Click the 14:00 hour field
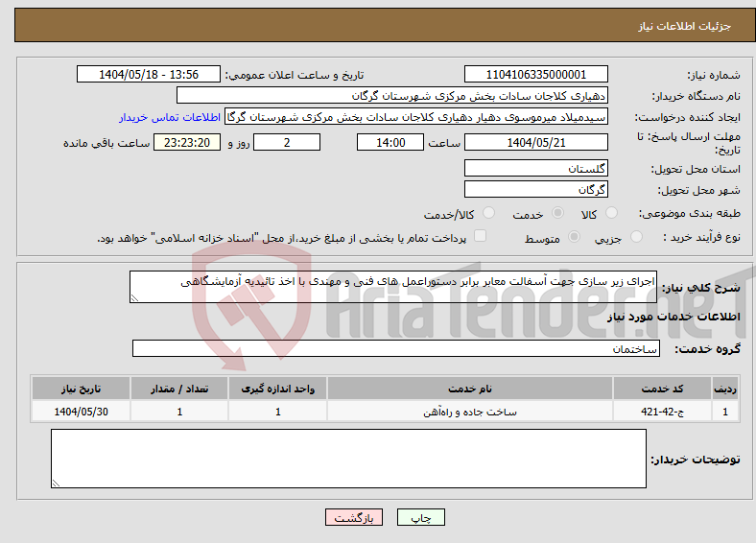 click(390, 142)
